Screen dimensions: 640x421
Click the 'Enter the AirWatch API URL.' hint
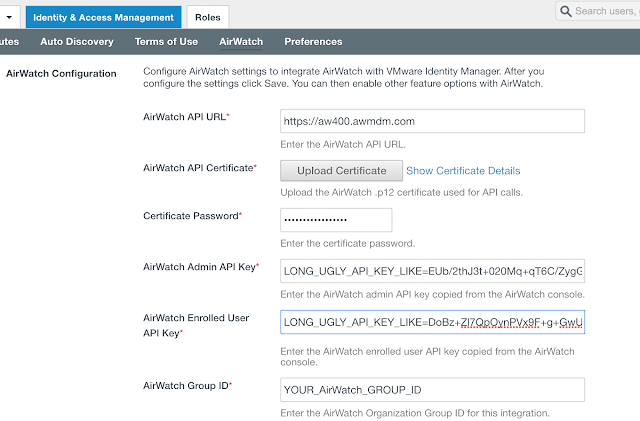pos(343,144)
